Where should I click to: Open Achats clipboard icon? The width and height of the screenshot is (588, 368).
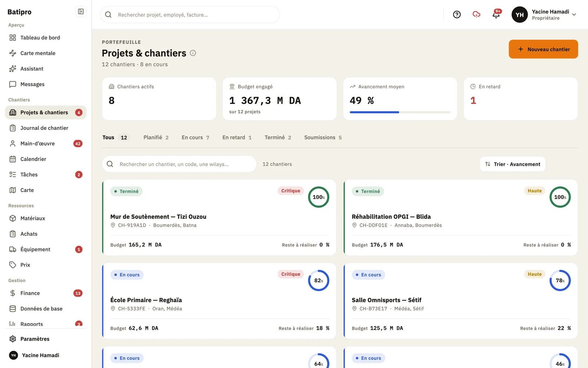[13, 234]
